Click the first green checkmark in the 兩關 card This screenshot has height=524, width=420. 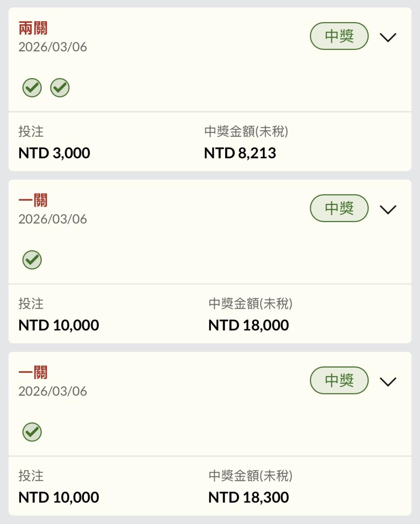(32, 88)
